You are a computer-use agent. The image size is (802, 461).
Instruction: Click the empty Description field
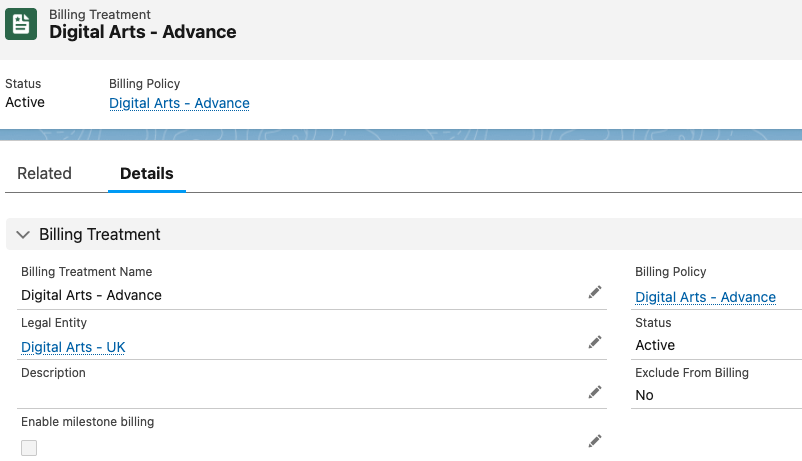300,393
